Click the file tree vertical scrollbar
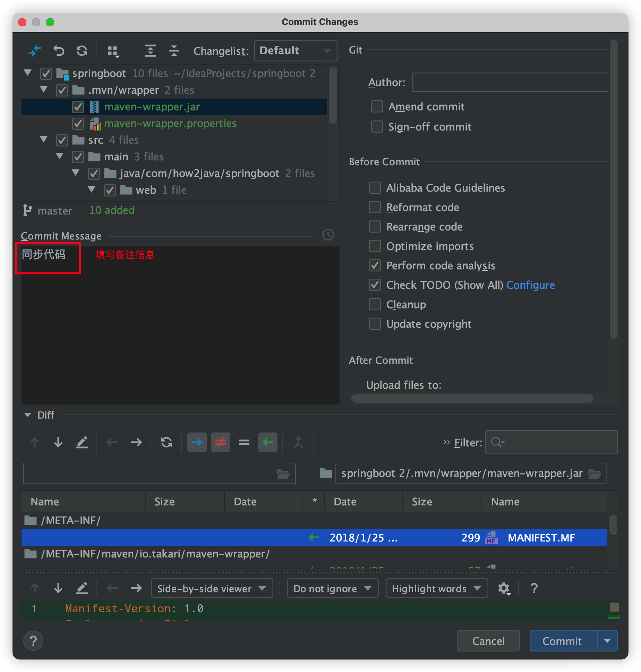This screenshot has width=641, height=672. coord(333,95)
